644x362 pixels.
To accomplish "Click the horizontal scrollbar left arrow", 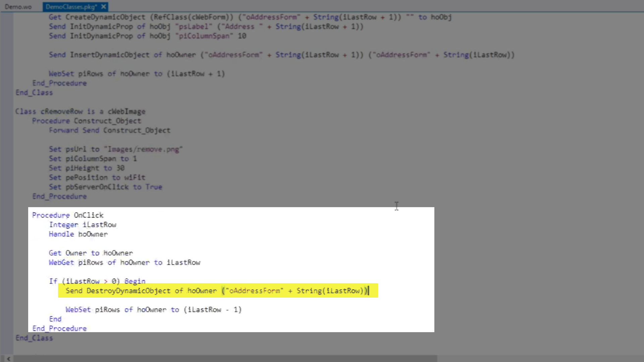I will click(x=8, y=359).
